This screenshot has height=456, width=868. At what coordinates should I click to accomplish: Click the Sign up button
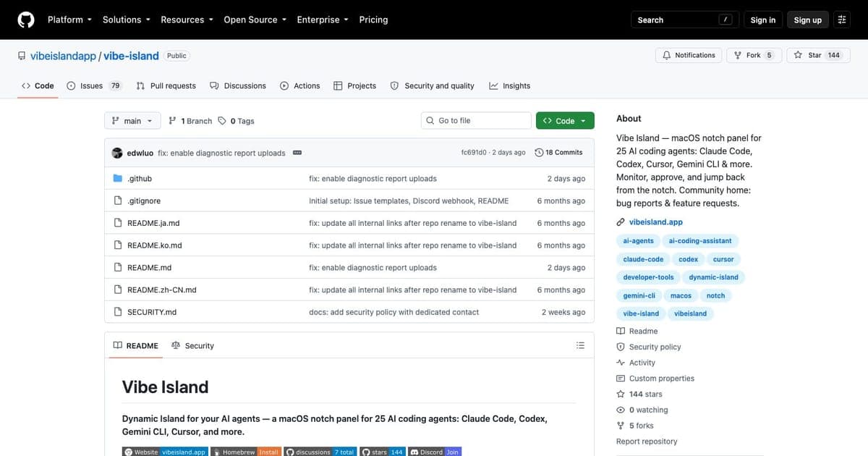pos(807,20)
